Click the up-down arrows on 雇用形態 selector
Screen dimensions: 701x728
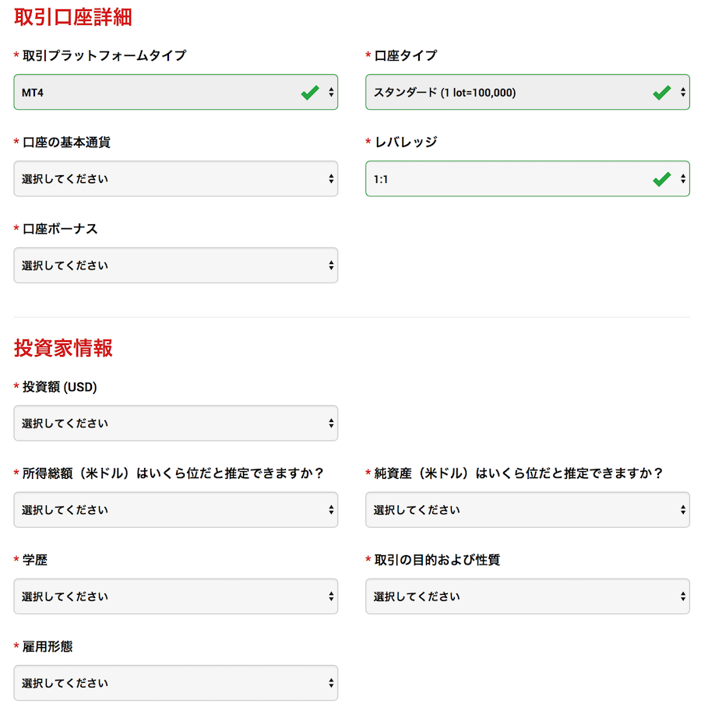click(331, 683)
